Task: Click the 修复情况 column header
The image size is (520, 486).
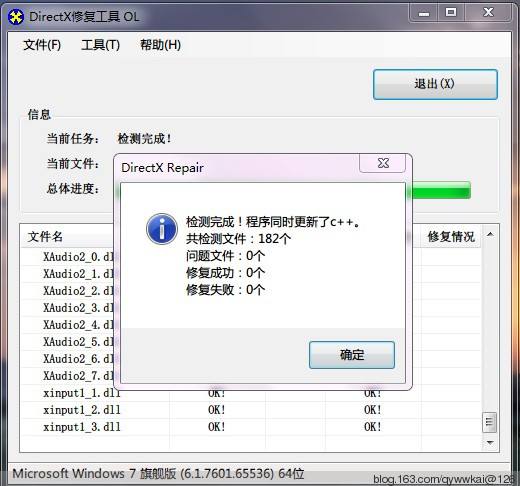Action: [451, 237]
